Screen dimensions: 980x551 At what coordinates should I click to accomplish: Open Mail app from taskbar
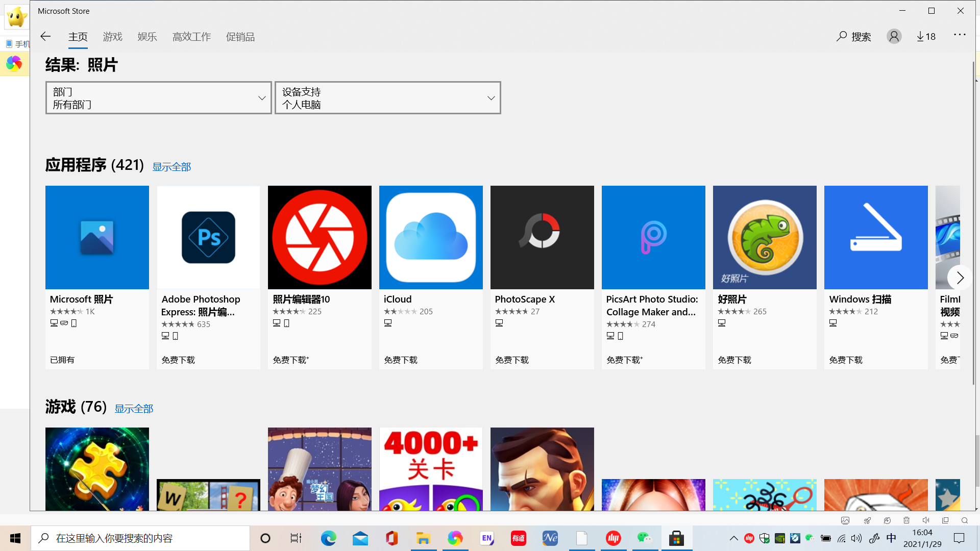pos(360,538)
